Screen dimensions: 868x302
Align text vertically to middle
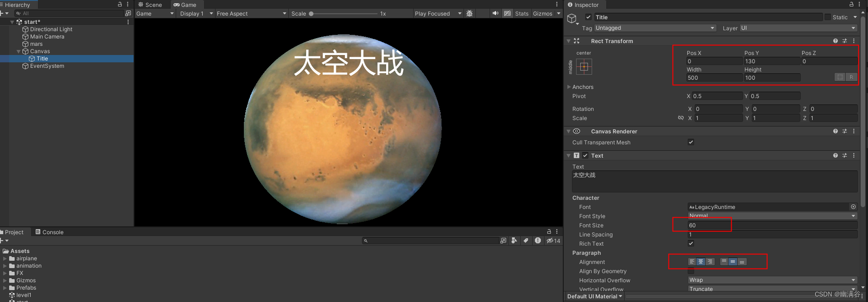click(733, 262)
